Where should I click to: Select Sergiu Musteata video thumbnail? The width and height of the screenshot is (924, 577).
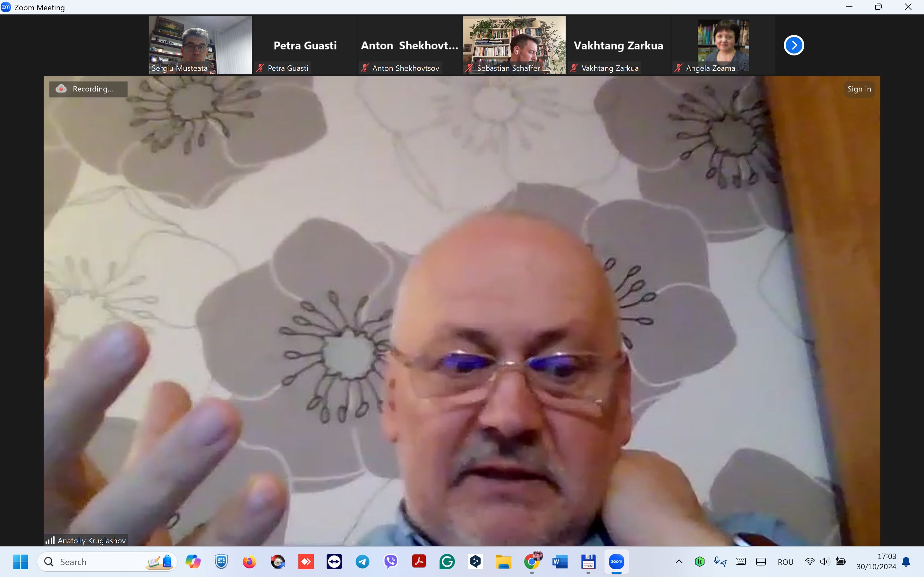[x=200, y=45]
